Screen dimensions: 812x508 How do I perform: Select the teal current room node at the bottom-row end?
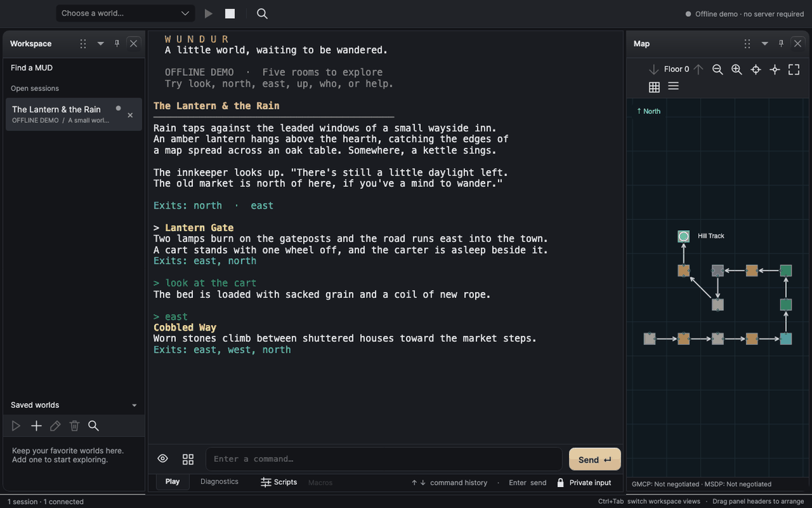(x=786, y=339)
